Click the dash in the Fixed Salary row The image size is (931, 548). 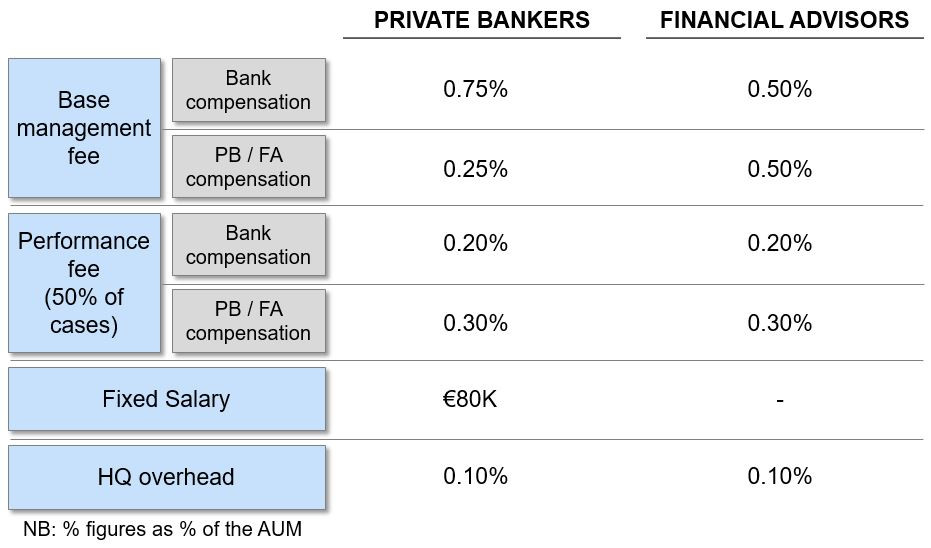(779, 400)
